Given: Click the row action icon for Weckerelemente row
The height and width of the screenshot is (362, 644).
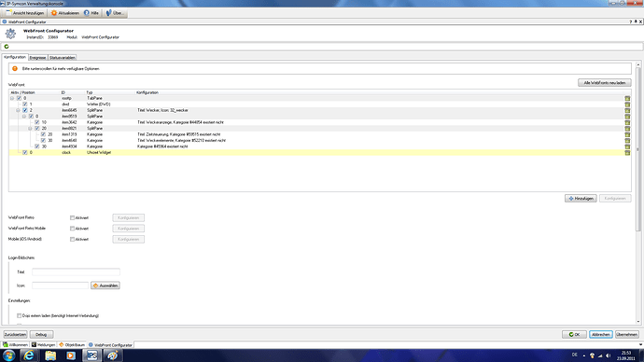Looking at the screenshot, I should click(x=627, y=140).
